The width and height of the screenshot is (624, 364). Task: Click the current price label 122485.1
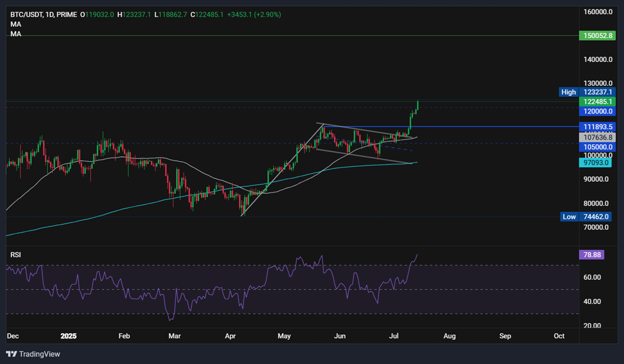point(598,102)
